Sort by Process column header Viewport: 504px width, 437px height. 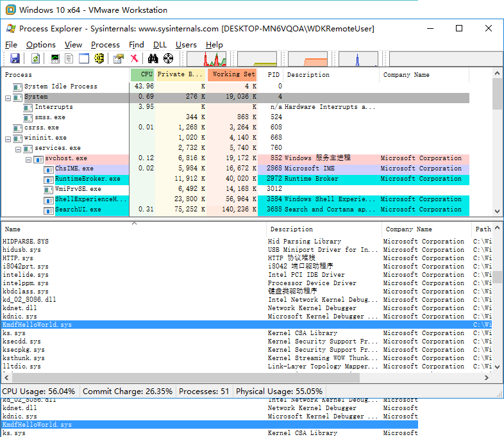[x=65, y=74]
